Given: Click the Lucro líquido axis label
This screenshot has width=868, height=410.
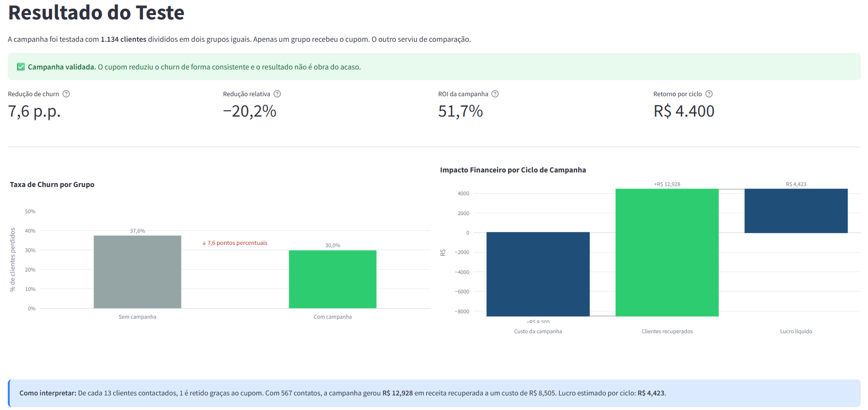Looking at the screenshot, I should pos(796,331).
